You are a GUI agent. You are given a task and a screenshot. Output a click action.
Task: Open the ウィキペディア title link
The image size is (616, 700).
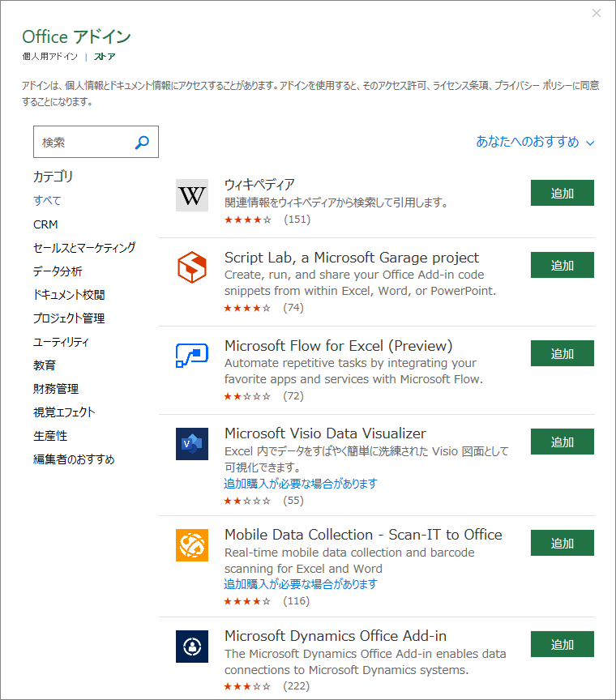259,185
